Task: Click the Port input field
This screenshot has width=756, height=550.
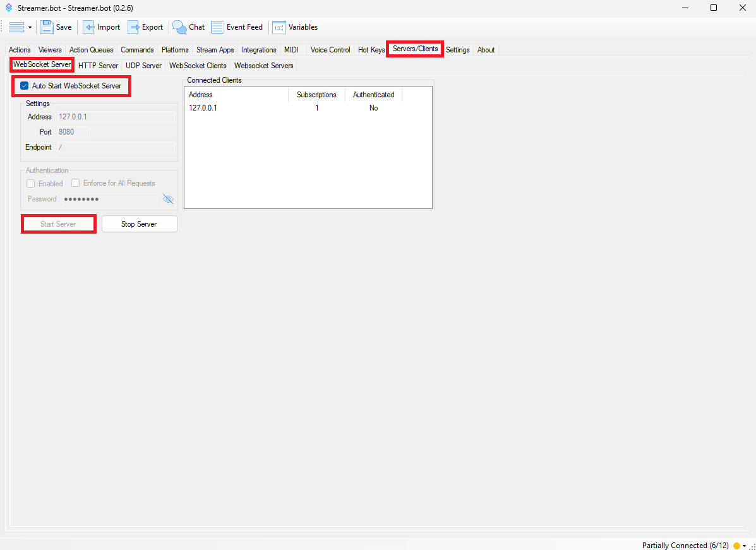Action: 74,132
